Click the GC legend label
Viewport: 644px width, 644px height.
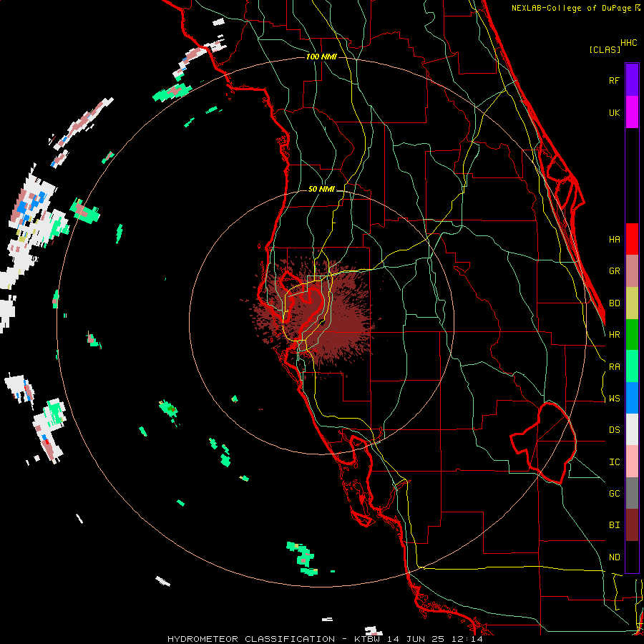coord(614,494)
